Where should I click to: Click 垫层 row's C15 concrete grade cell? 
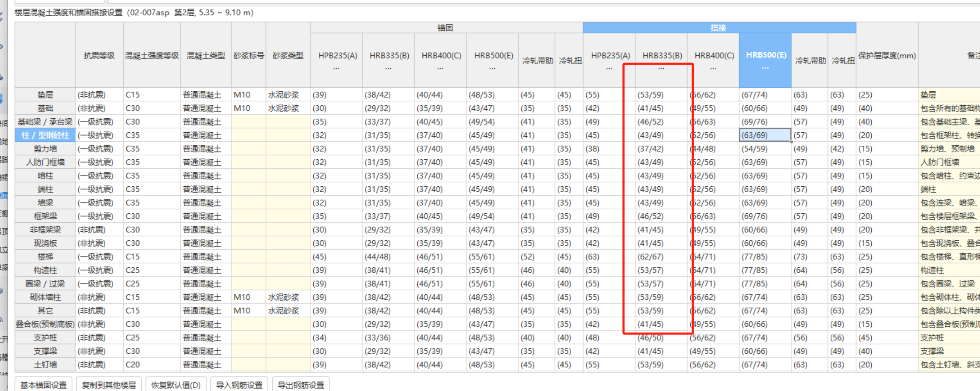(x=152, y=95)
